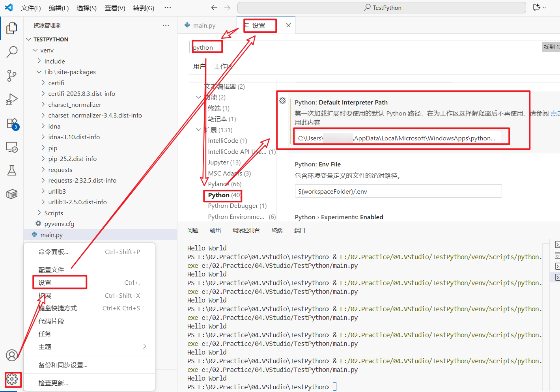The width and height of the screenshot is (560, 392).
Task: Open the Search view icon
Action: 12,52
